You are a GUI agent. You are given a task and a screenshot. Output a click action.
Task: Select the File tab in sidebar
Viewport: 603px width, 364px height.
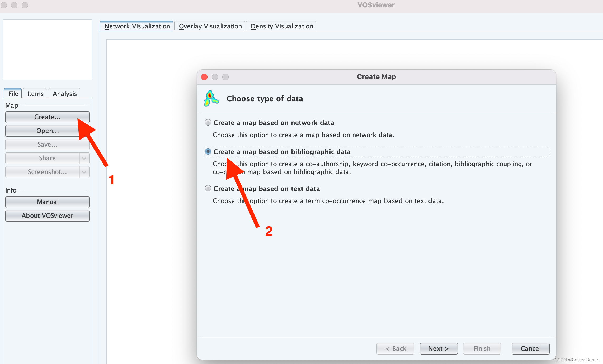pyautogui.click(x=13, y=94)
